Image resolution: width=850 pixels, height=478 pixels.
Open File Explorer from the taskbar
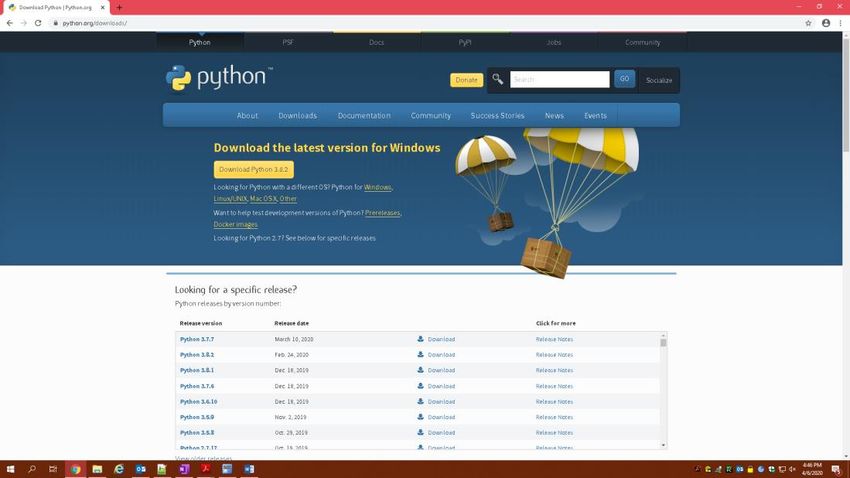(97, 469)
